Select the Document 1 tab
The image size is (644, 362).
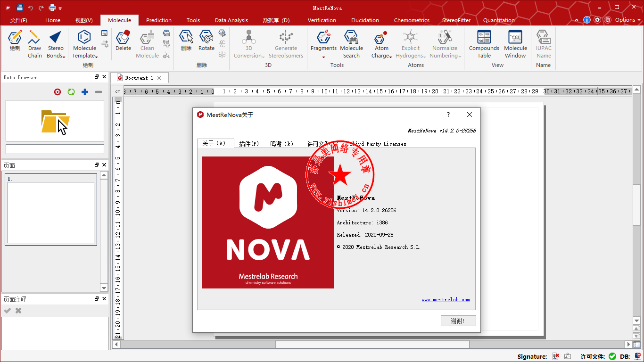coord(139,78)
